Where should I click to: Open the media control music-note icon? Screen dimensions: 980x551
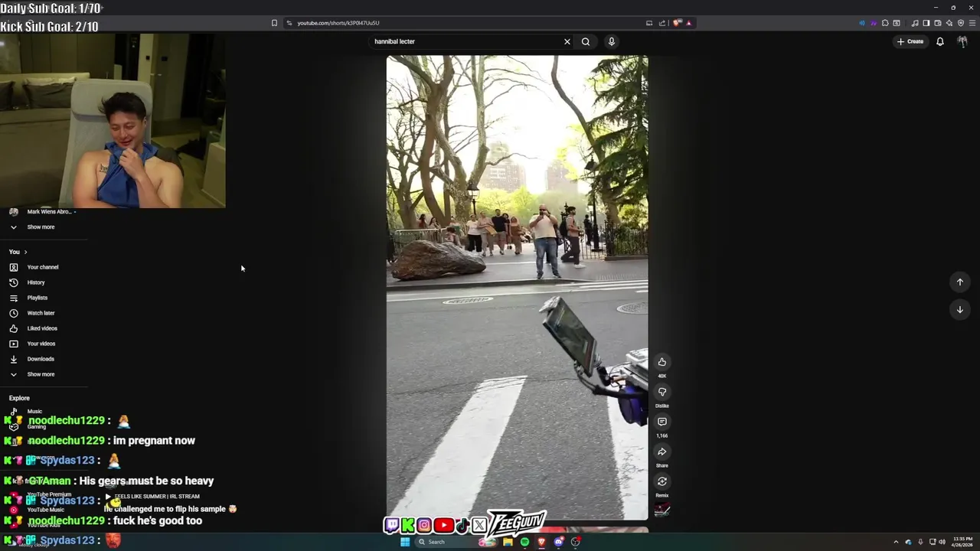point(915,23)
